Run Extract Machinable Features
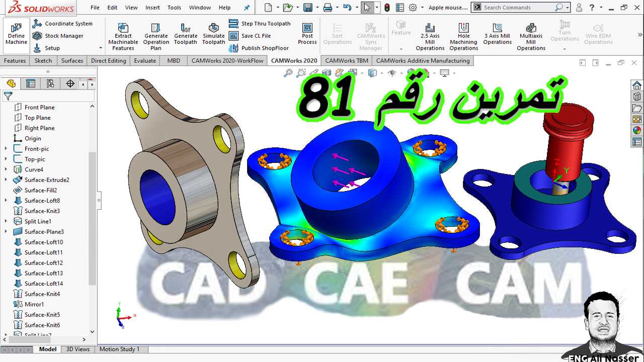644x362 pixels. click(123, 37)
